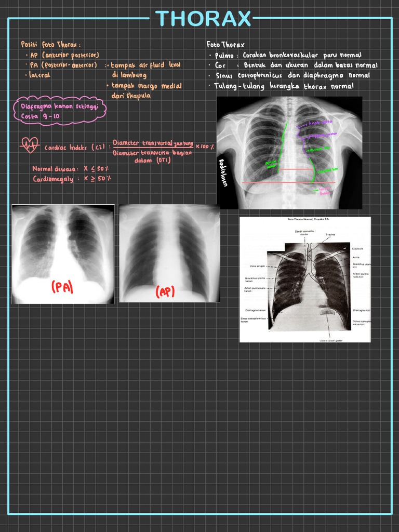The height and width of the screenshot is (532, 399).
Task: Click the red '(PA)' label
Action: point(62,287)
